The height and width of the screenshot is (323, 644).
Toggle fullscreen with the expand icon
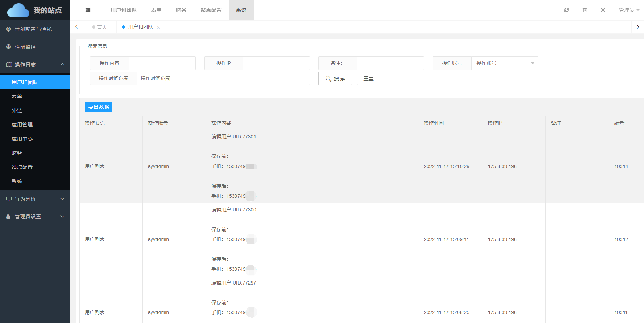[x=603, y=10]
